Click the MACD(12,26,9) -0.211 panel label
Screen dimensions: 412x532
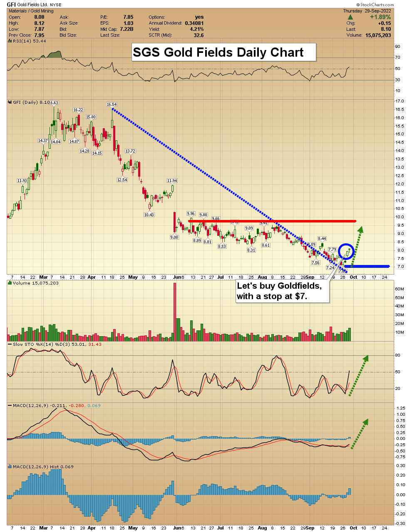pyautogui.click(x=57, y=405)
